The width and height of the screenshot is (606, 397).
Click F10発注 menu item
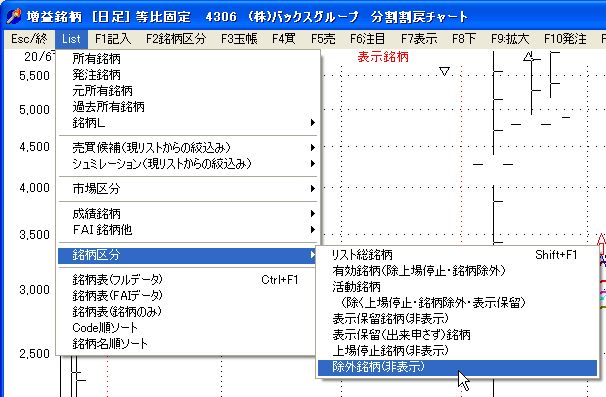[x=565, y=39]
